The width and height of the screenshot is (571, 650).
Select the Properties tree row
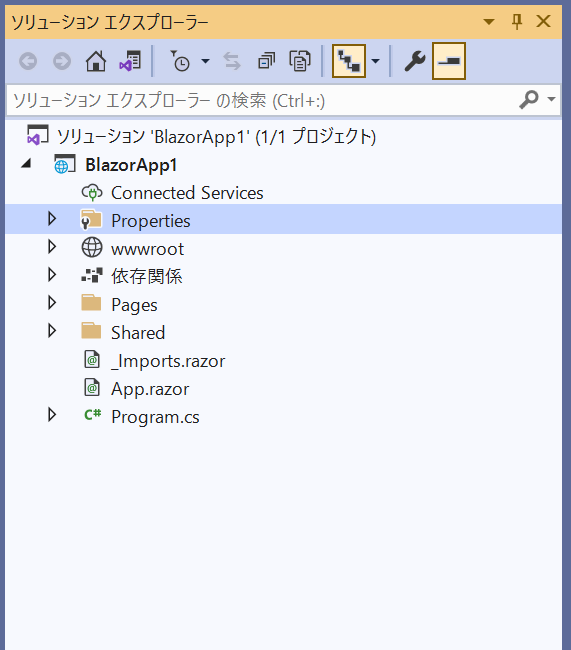284,219
